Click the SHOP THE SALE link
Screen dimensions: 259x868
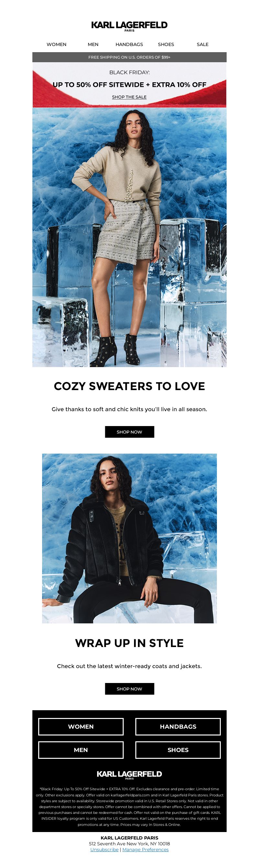129,97
